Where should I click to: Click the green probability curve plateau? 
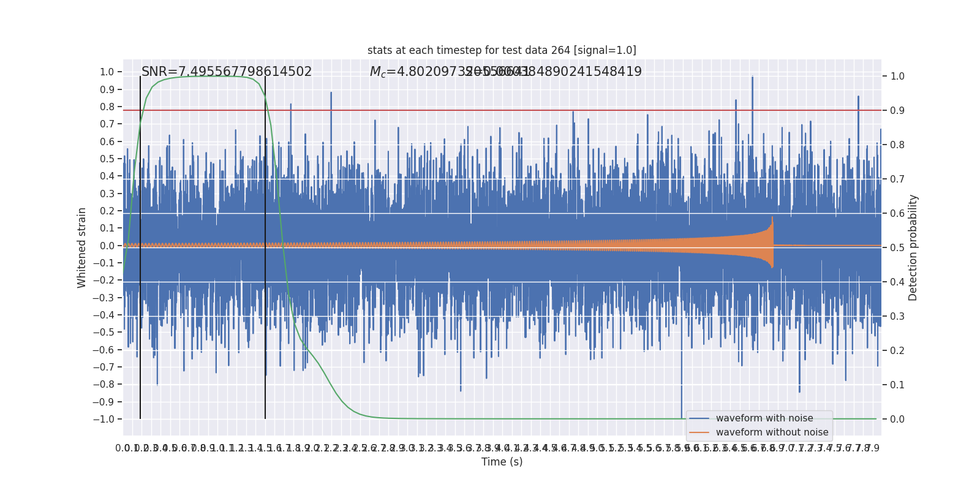pyautogui.click(x=208, y=77)
